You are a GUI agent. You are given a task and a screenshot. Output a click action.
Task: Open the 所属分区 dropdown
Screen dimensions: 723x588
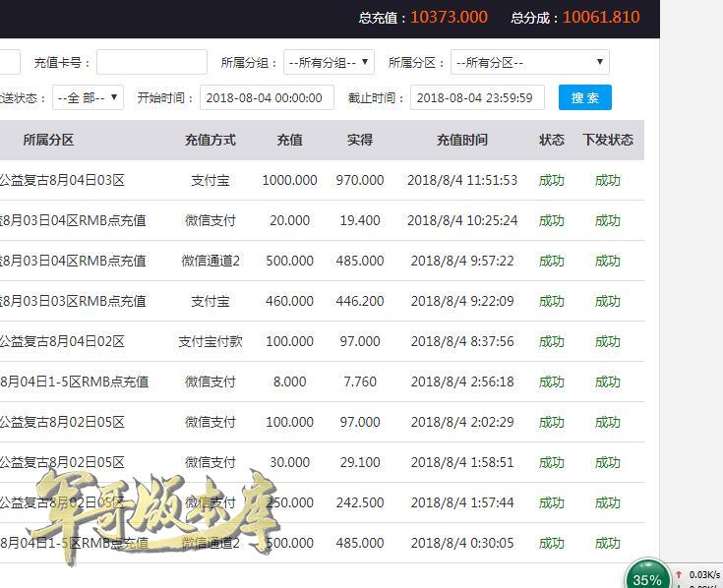click(530, 62)
